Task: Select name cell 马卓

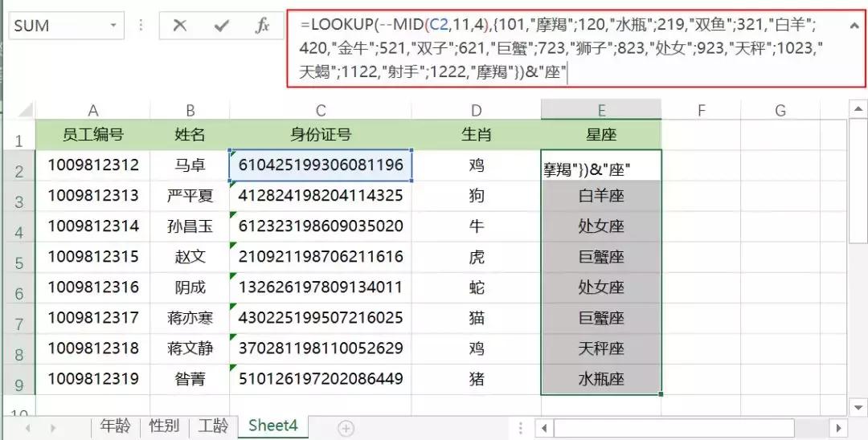Action: coord(190,165)
